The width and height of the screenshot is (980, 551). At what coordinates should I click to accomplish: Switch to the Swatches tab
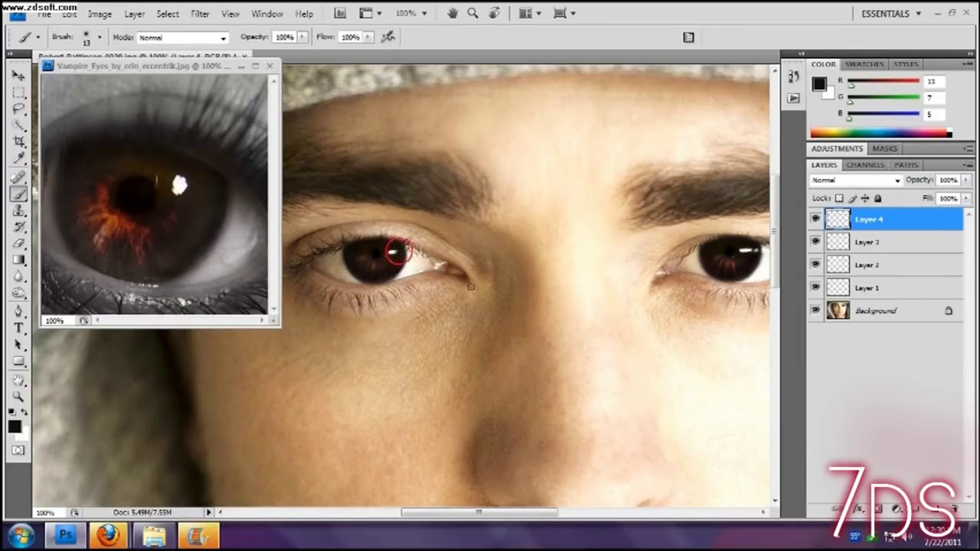[x=865, y=64]
